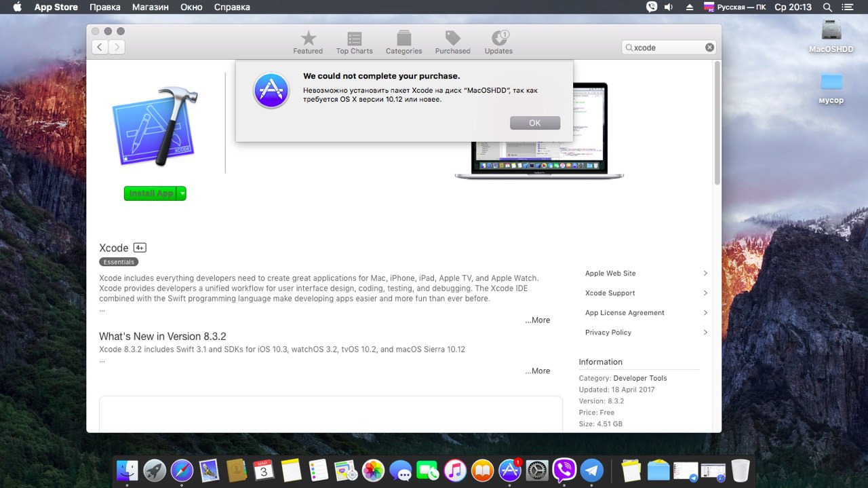Viewport: 868px width, 488px height.
Task: Open the Apple menu
Action: click(x=17, y=7)
